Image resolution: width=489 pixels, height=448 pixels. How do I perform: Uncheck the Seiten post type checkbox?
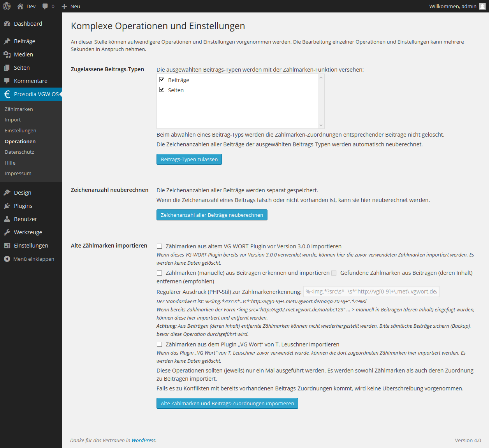162,90
